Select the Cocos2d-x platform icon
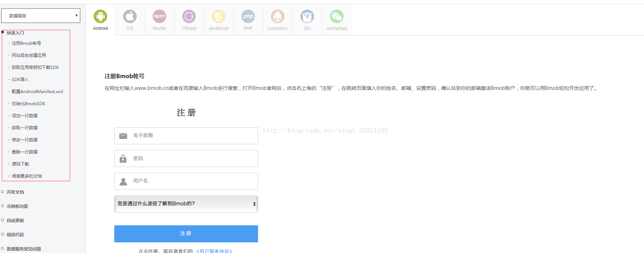 (x=278, y=16)
